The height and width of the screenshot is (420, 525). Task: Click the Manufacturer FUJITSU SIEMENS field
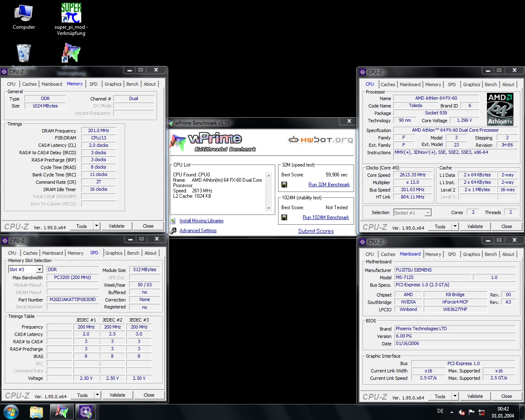455,270
